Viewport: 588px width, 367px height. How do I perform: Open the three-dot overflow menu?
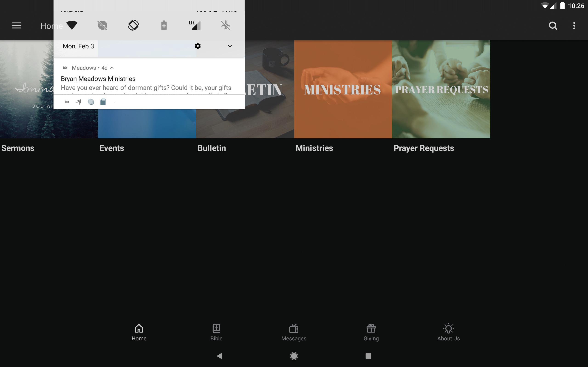574,26
